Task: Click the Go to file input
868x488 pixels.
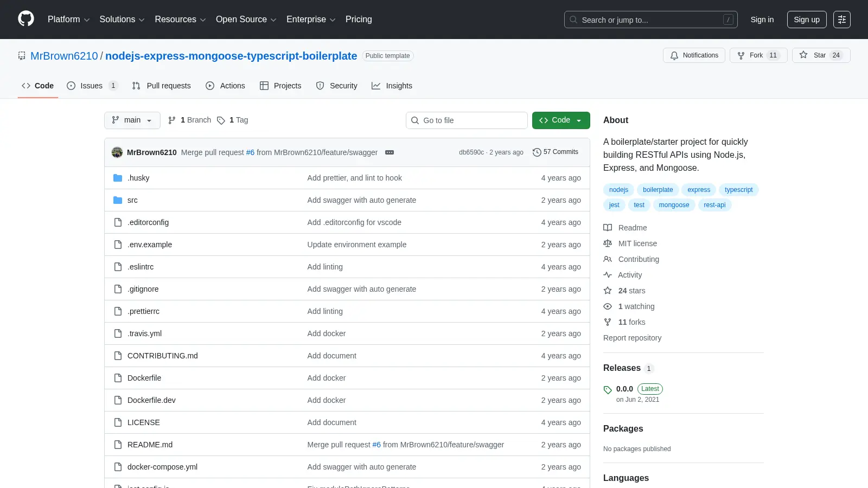Action: (467, 120)
